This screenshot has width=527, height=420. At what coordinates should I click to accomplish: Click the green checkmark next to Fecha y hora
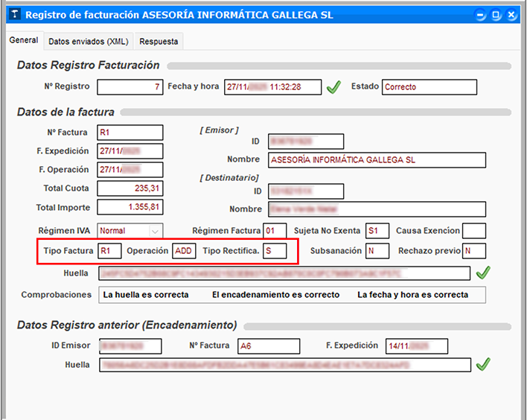(x=333, y=87)
